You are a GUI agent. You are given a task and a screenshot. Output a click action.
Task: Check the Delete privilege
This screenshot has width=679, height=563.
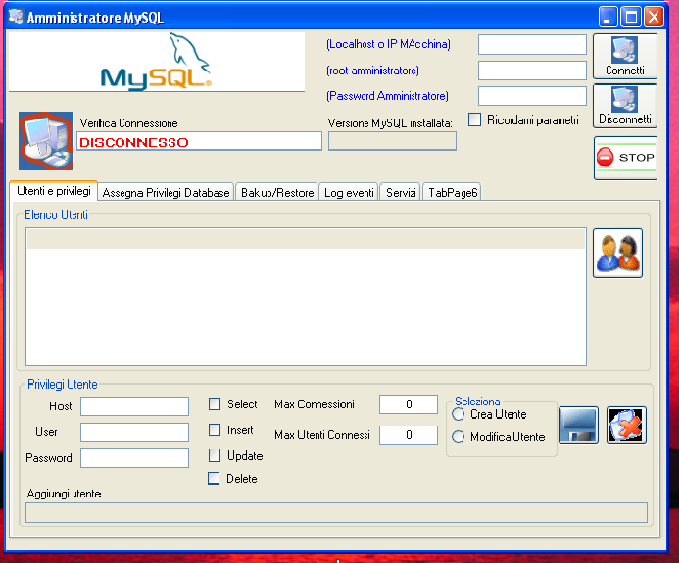tap(213, 479)
